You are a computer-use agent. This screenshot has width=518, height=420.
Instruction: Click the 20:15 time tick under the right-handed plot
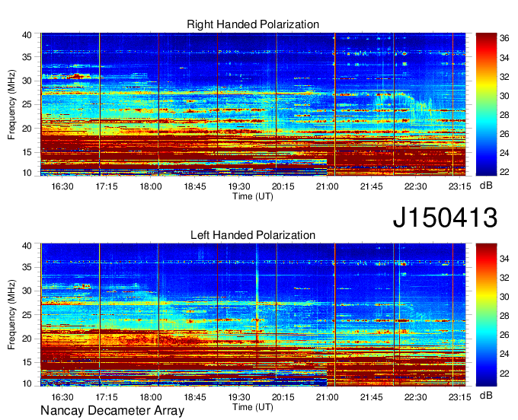click(283, 186)
